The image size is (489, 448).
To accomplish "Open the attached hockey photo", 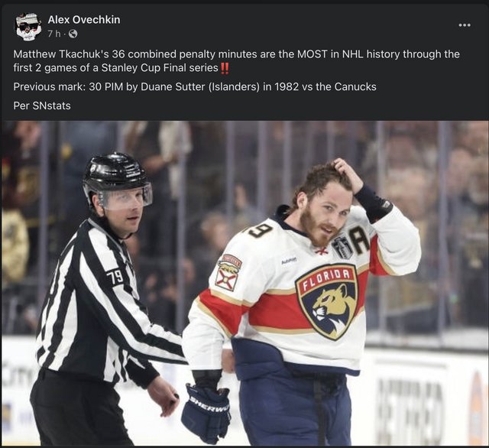I will [244, 283].
